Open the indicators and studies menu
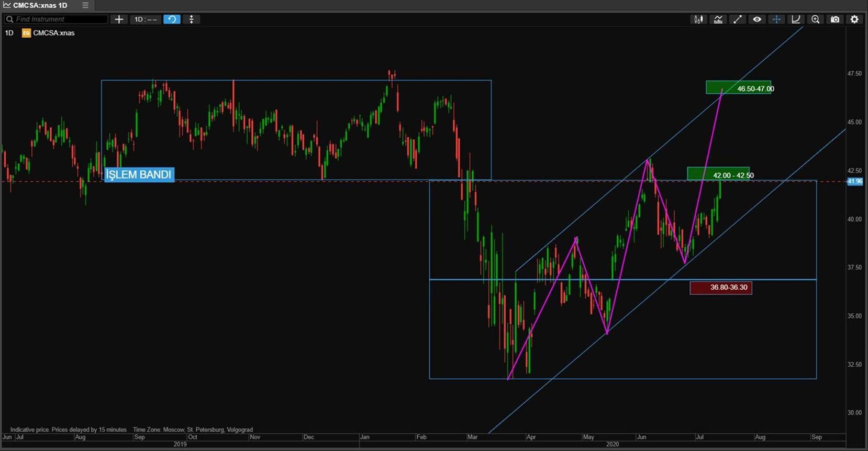This screenshot has height=451, width=868. pos(718,19)
